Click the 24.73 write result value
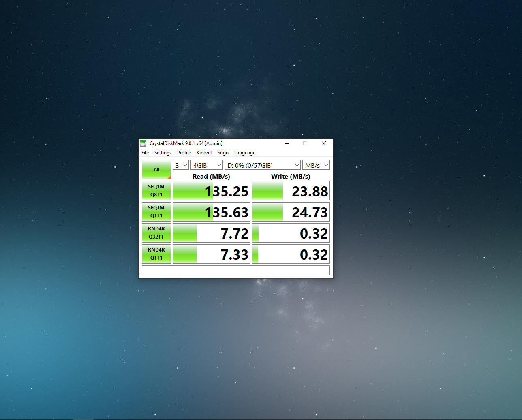 [x=291, y=212]
